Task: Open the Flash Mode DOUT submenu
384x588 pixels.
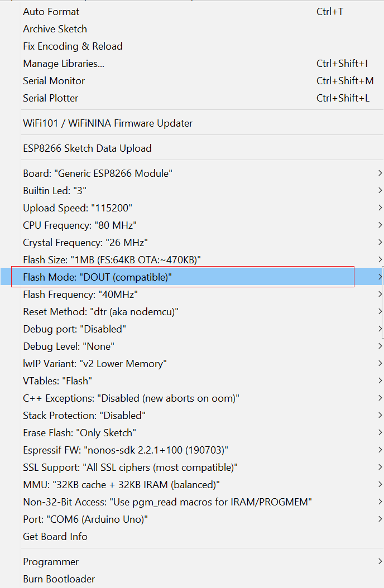Action: point(98,277)
